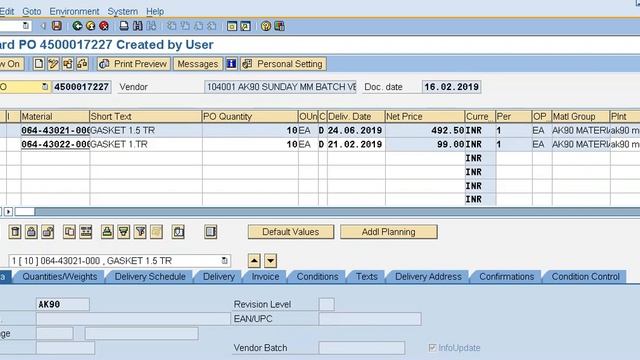Click the small triangle beside command field

coord(43,26)
